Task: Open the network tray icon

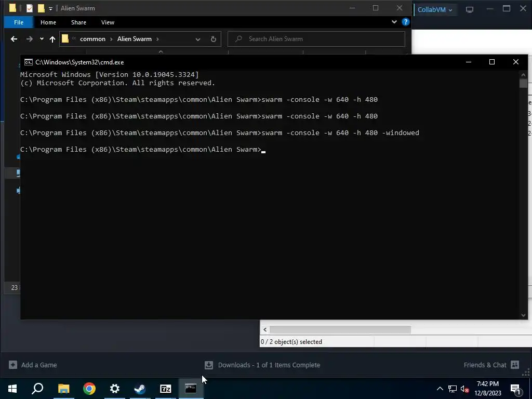Action: click(453, 389)
